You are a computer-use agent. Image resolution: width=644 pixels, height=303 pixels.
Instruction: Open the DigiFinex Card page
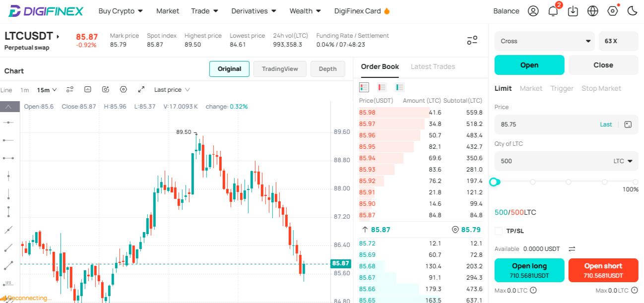[x=362, y=11]
